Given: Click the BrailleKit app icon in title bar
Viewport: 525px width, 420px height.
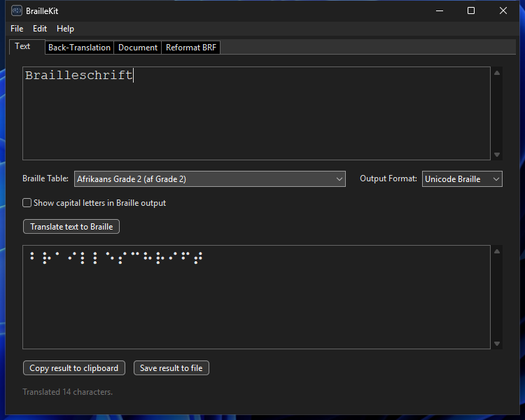Looking at the screenshot, I should point(16,10).
